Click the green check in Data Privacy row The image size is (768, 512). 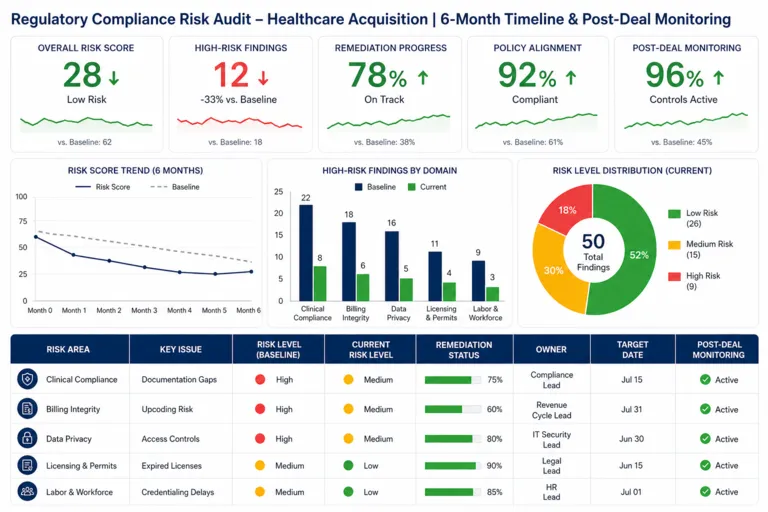click(705, 439)
